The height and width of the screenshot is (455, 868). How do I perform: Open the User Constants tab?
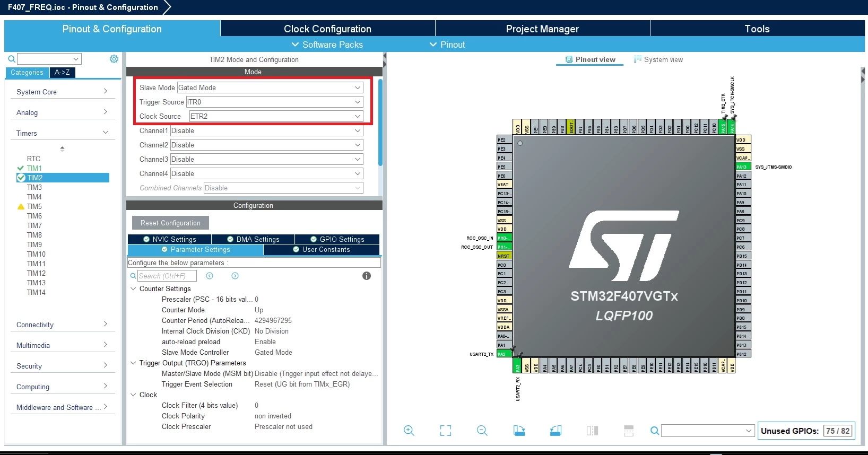[322, 249]
